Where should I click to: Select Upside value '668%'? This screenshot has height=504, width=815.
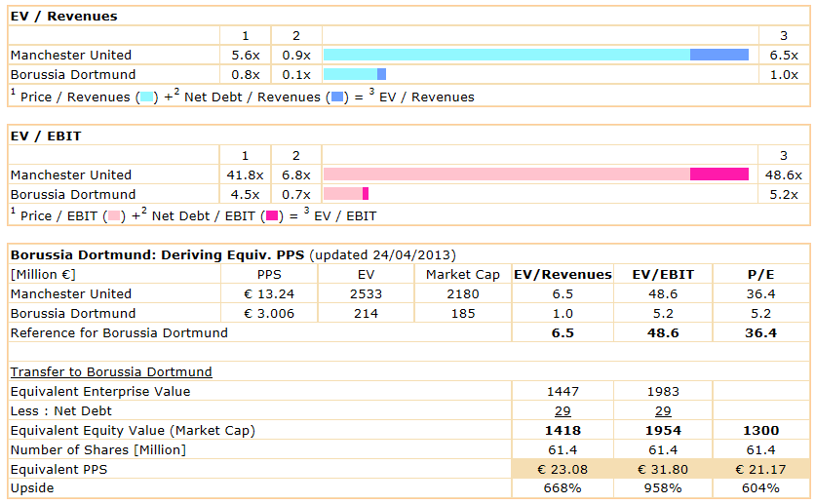[x=563, y=488]
